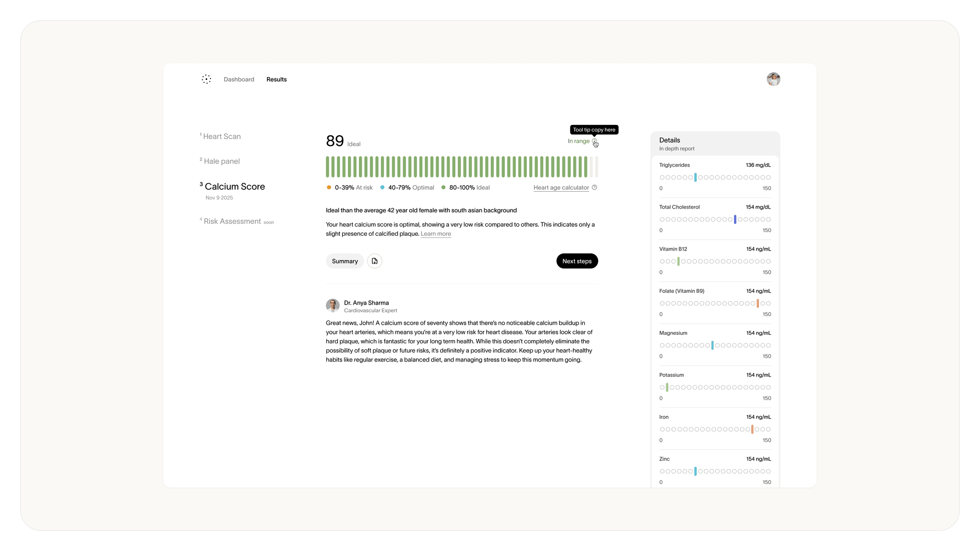The width and height of the screenshot is (980, 551).
Task: Click the dotted circle app logo
Action: 206,79
